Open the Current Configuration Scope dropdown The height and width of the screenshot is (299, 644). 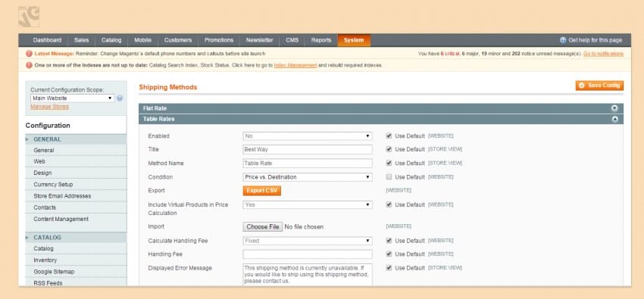click(72, 98)
